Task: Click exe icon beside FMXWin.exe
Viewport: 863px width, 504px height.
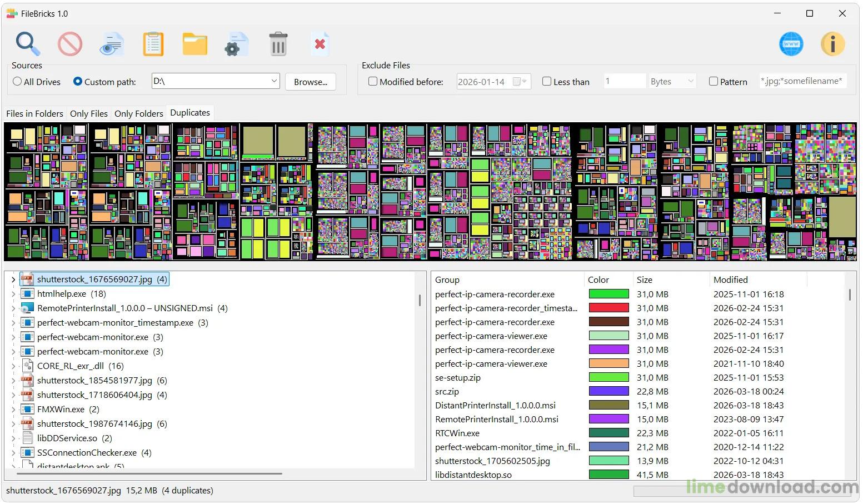Action: [x=27, y=409]
